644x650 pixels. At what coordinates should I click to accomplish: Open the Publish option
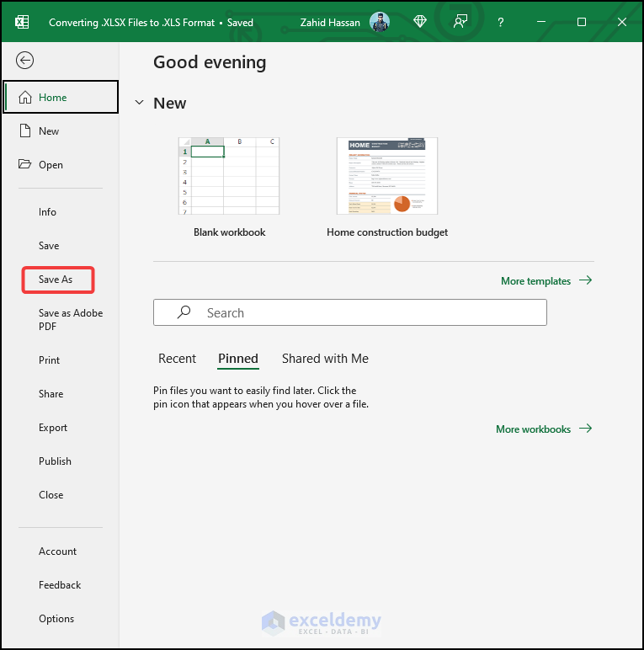pyautogui.click(x=55, y=461)
